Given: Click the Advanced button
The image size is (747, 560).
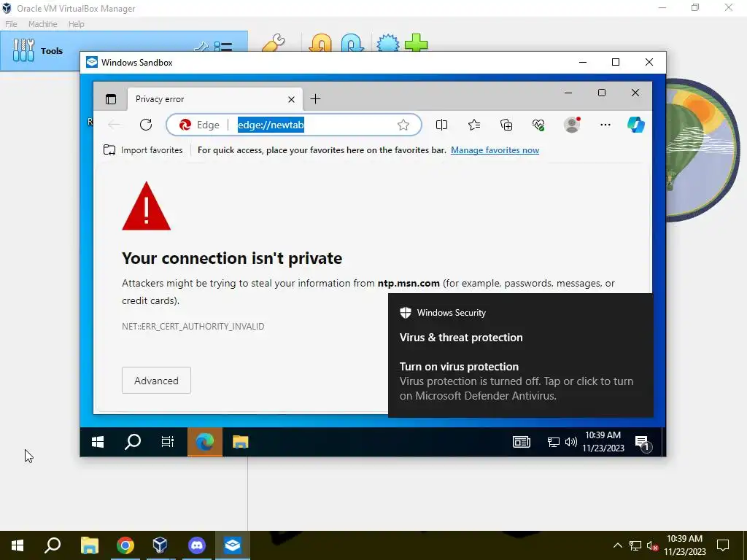Looking at the screenshot, I should point(156,381).
